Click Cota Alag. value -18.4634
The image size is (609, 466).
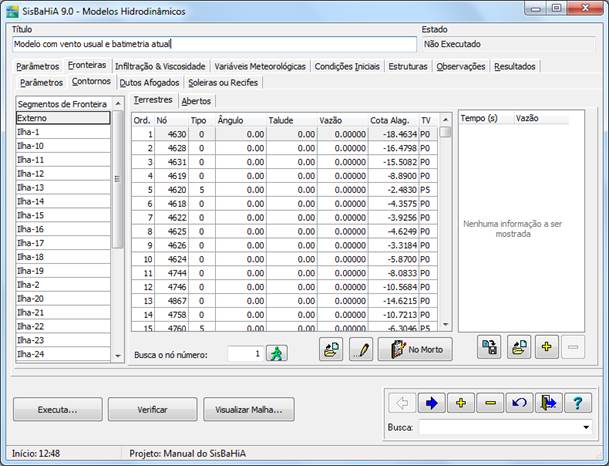pos(393,134)
